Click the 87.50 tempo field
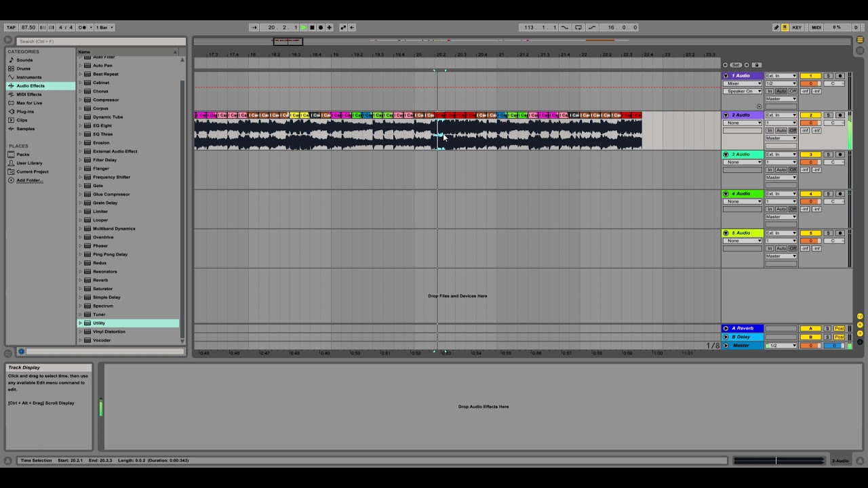868x488 pixels. coord(28,27)
